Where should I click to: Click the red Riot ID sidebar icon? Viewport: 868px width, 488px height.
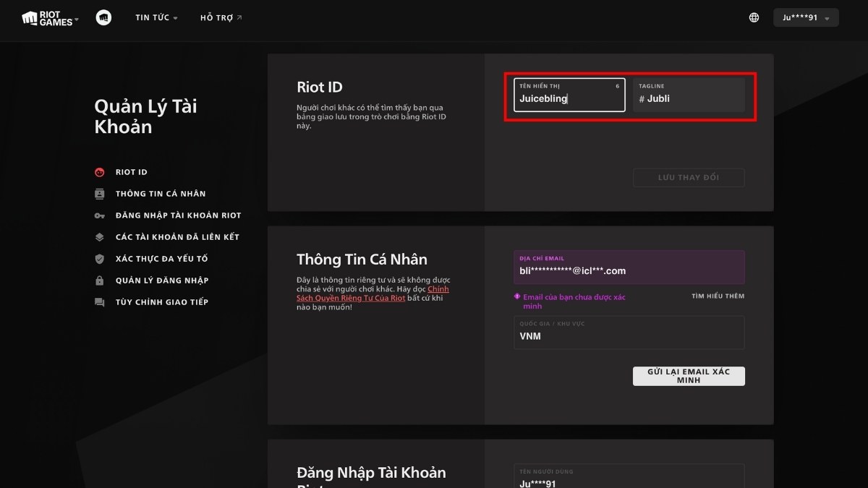(x=100, y=172)
